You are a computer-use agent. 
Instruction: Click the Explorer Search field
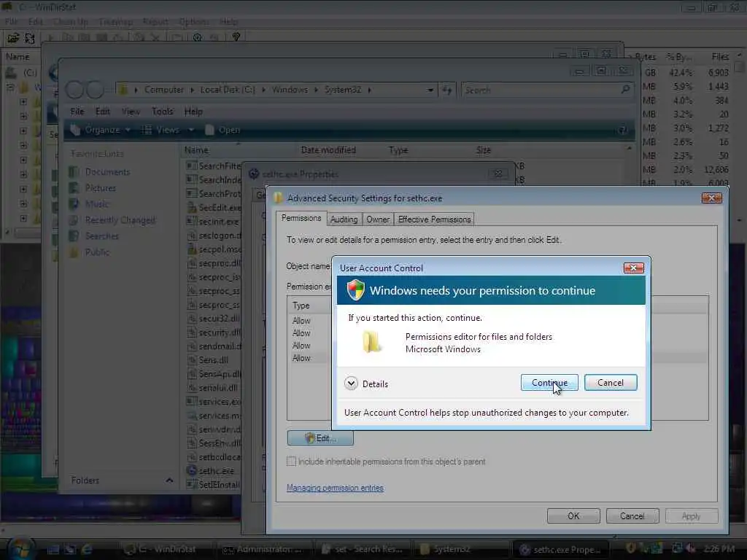[x=546, y=90]
